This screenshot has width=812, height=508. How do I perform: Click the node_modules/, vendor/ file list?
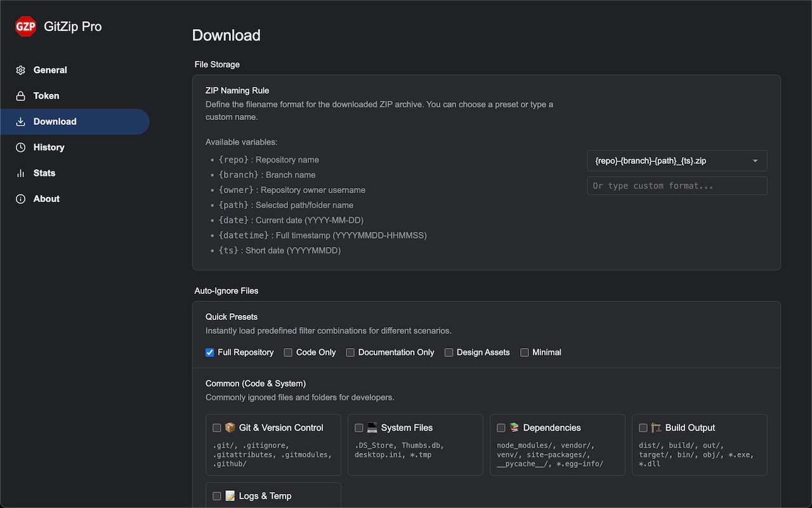click(550, 455)
